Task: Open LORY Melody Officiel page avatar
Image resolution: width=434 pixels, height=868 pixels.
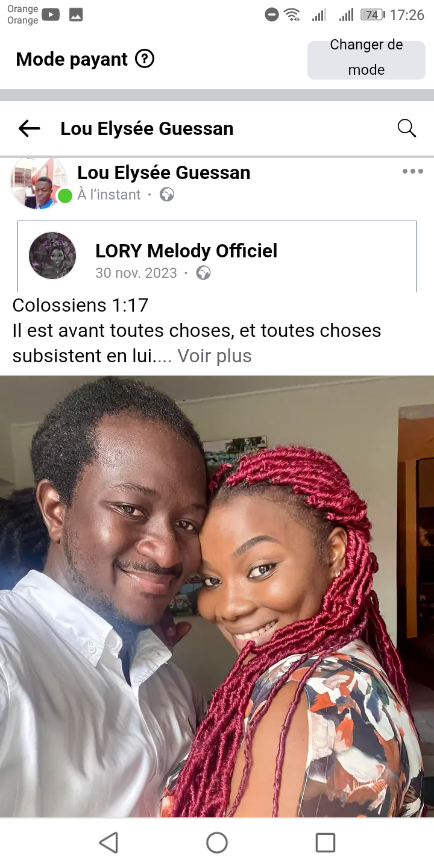Action: [52, 256]
